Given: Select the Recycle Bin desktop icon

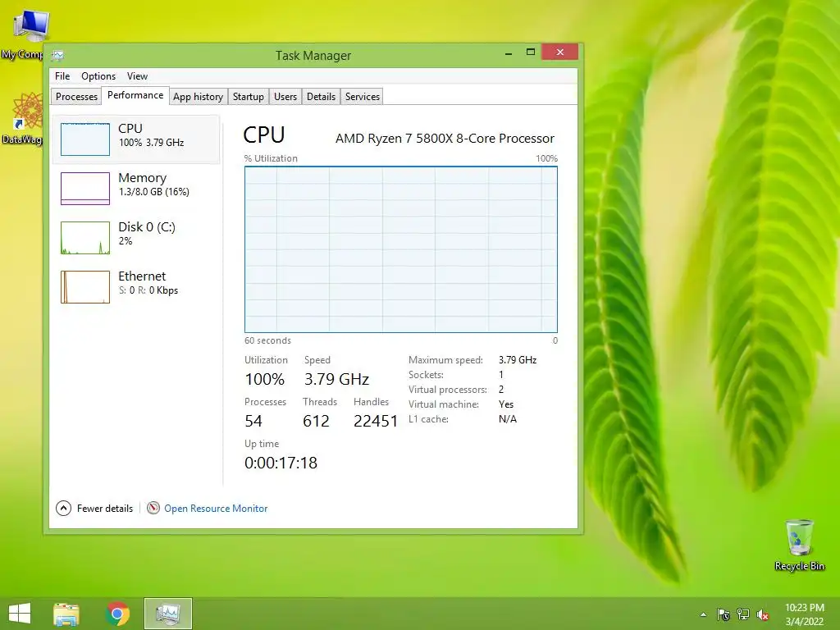Looking at the screenshot, I should (799, 546).
